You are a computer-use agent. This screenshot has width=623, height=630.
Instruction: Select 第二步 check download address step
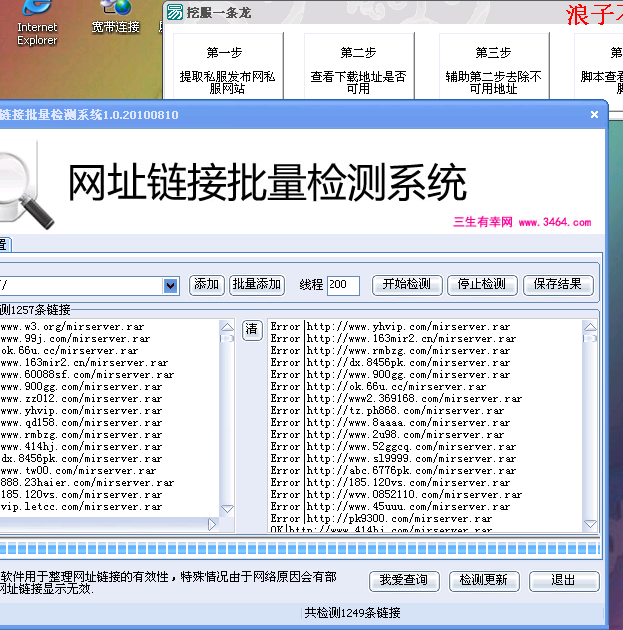(x=358, y=65)
